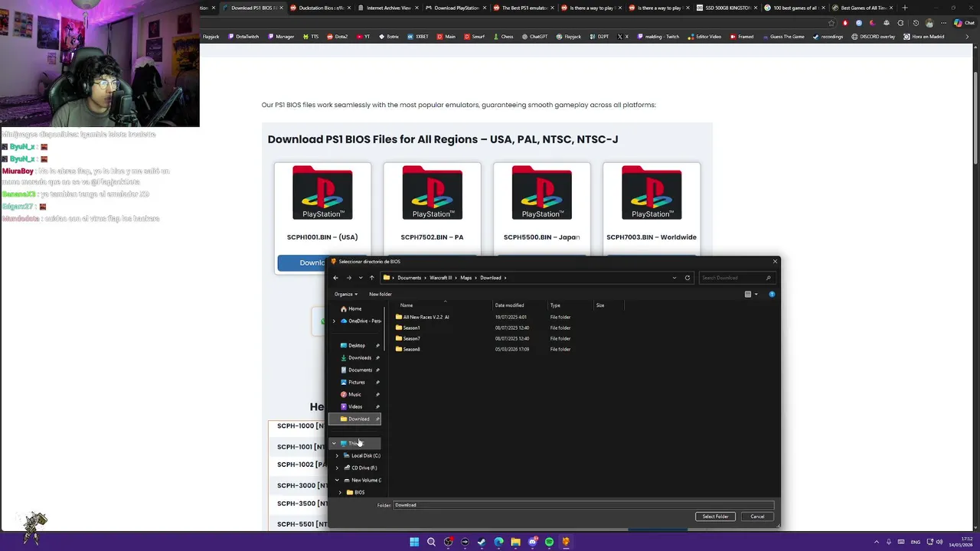Select the Season8 folder
The image size is (980, 551).
coord(407,349)
